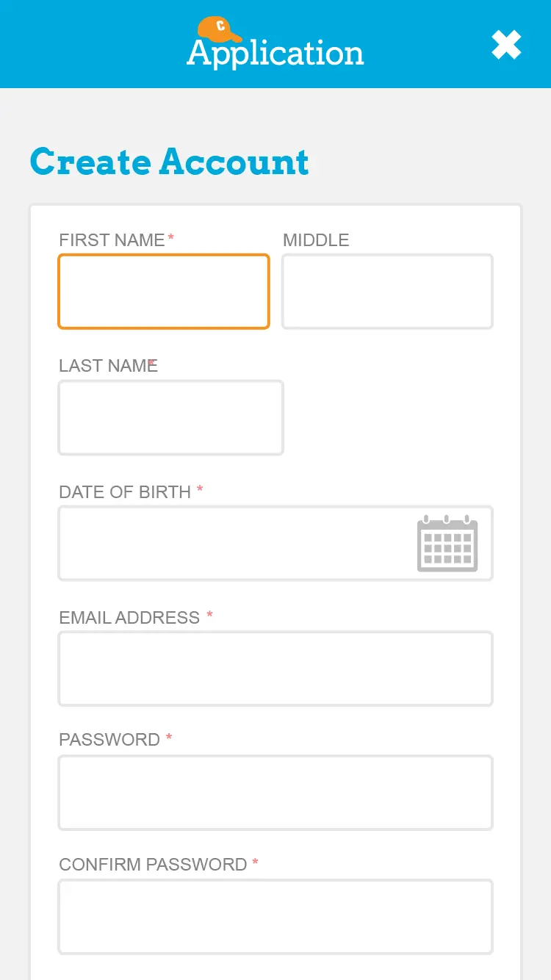
Task: Click the Create Account heading
Action: pyautogui.click(x=170, y=162)
